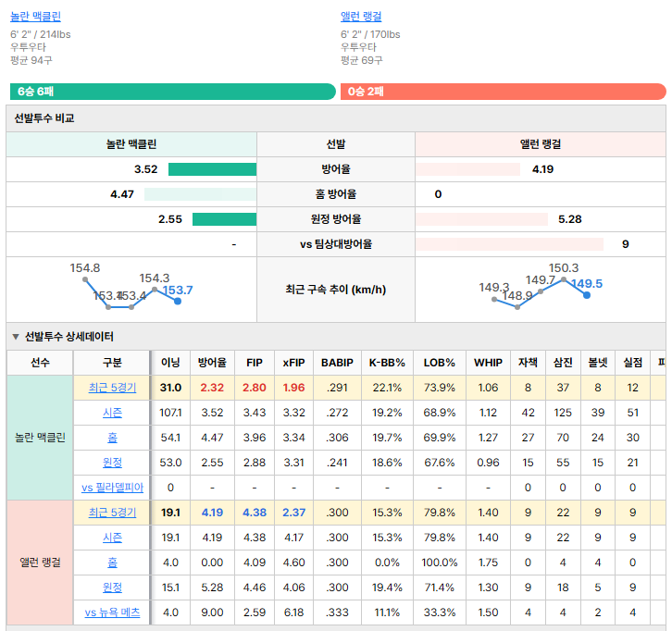Open 앨런 랭걸 player profile link
Screen dimensions: 672x631
pyautogui.click(x=361, y=17)
